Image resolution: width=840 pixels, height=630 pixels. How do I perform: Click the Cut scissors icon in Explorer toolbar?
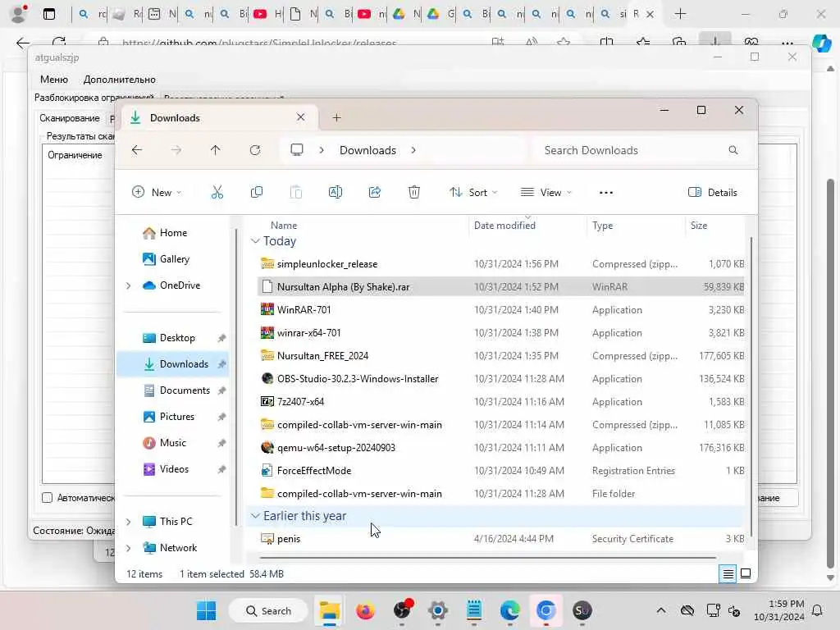coord(217,192)
